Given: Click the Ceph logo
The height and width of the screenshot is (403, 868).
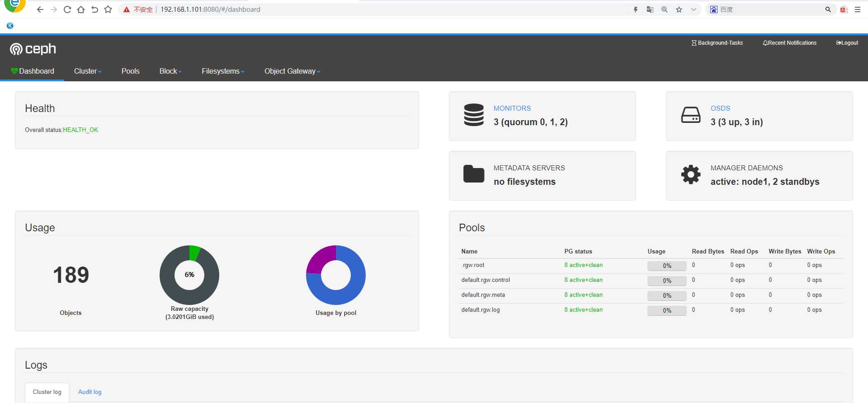Looking at the screenshot, I should pyautogui.click(x=33, y=49).
